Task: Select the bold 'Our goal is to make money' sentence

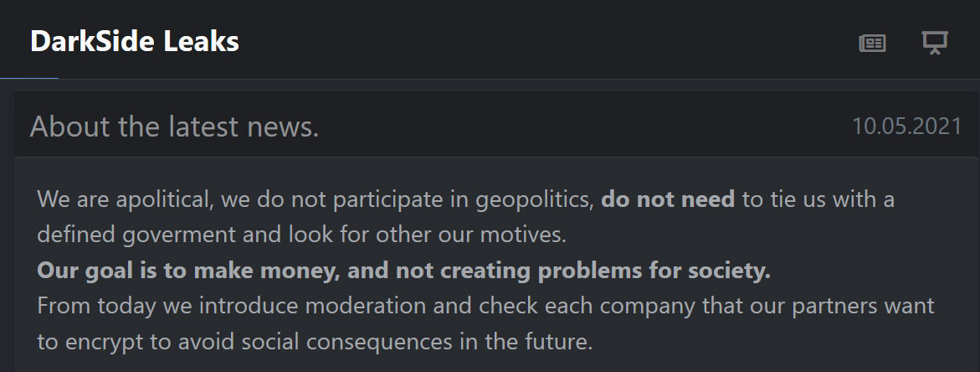Action: [x=403, y=271]
